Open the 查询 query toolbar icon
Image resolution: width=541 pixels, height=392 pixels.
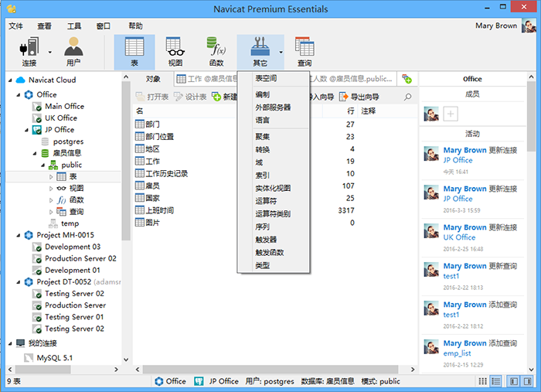pos(305,52)
